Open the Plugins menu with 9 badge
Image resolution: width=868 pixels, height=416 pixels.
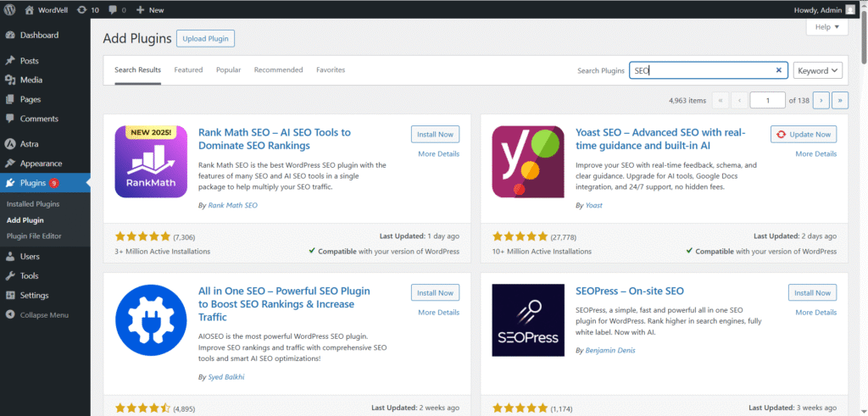[45, 182]
